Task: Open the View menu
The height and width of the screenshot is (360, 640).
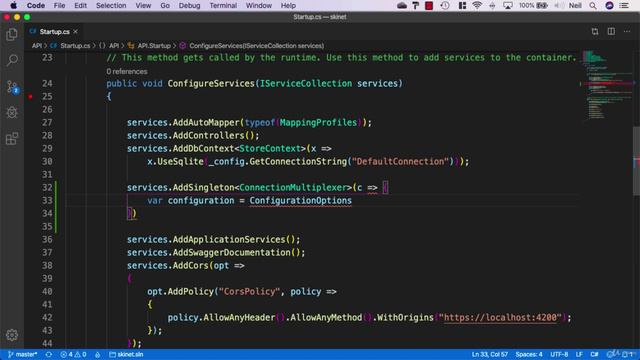Action: [143, 5]
